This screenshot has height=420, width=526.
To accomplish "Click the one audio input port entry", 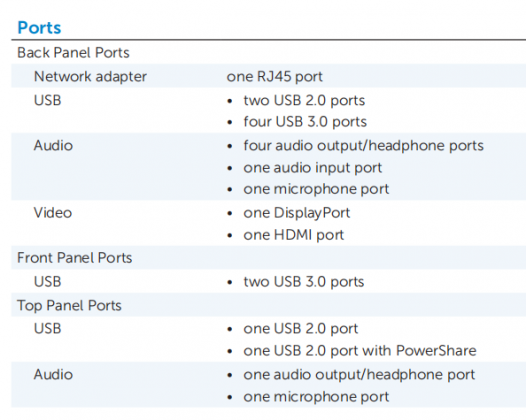I will click(313, 168).
